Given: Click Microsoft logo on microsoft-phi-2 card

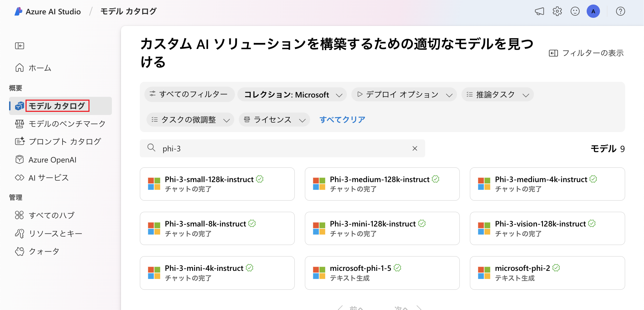Looking at the screenshot, I should tap(484, 273).
